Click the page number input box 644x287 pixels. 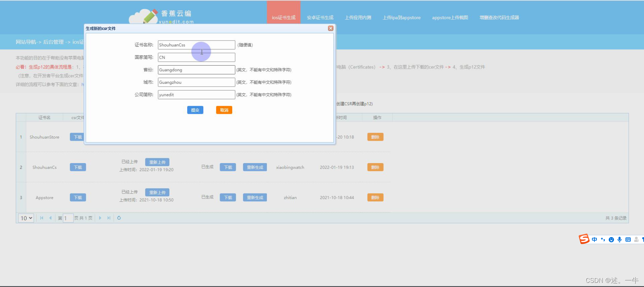click(68, 218)
